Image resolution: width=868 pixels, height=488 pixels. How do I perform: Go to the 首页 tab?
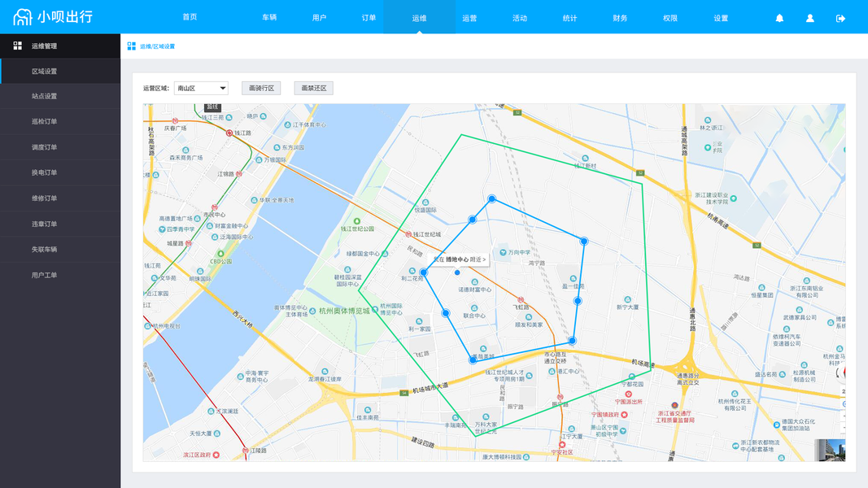pyautogui.click(x=190, y=17)
